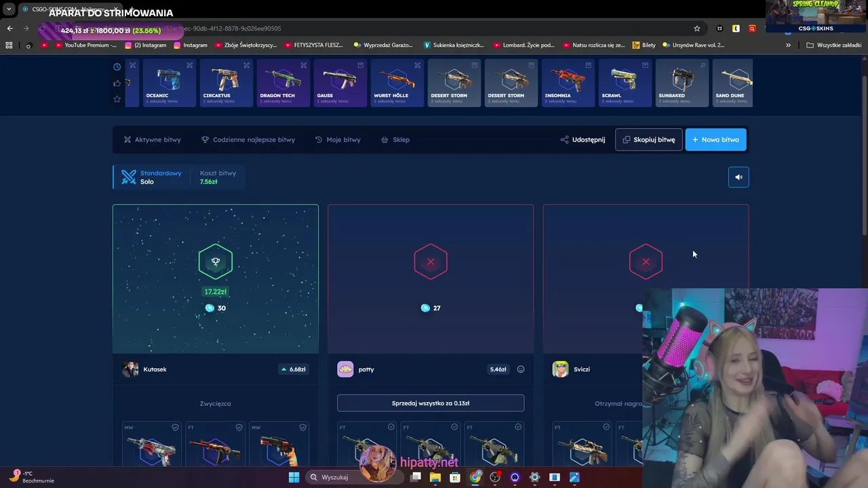
Task: Open Sviczi's player avatar
Action: (560, 369)
